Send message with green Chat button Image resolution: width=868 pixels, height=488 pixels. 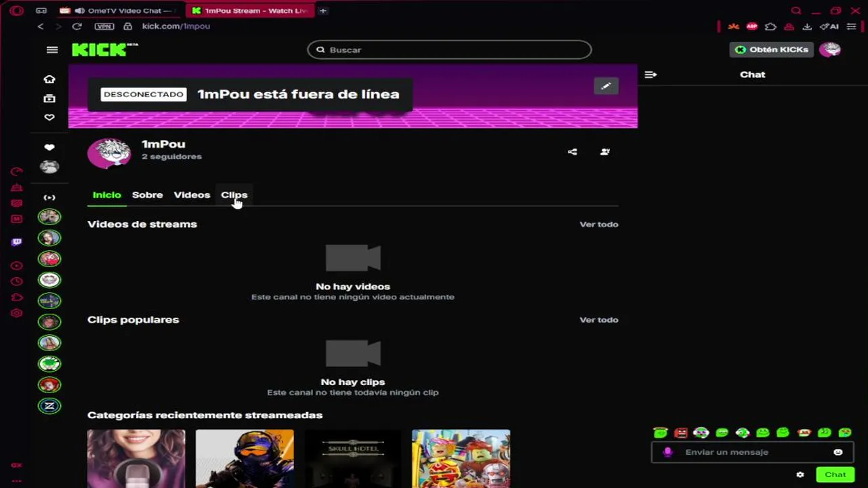coord(835,474)
